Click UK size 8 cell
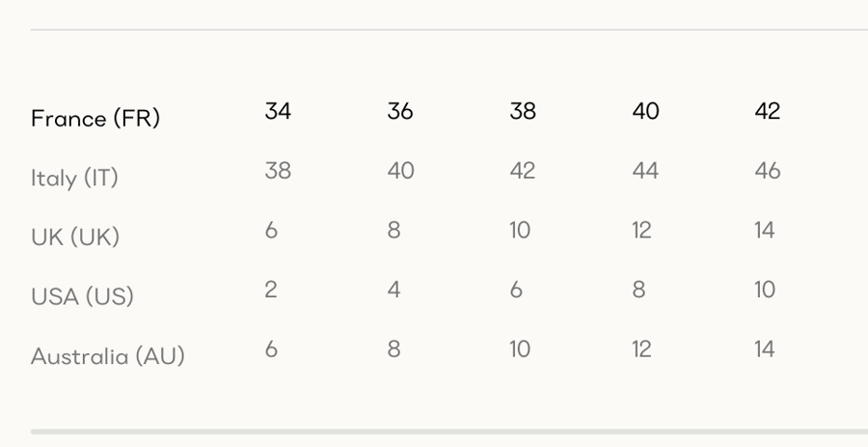The image size is (868, 447). click(393, 230)
